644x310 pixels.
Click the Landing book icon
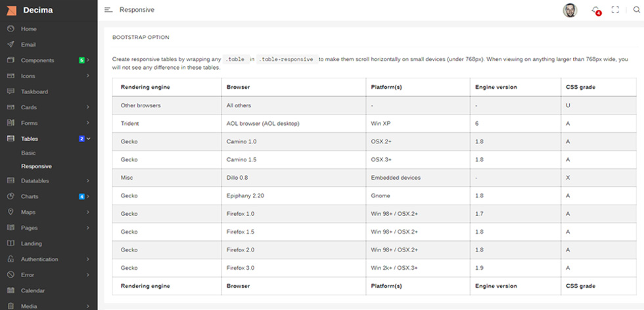(11, 243)
